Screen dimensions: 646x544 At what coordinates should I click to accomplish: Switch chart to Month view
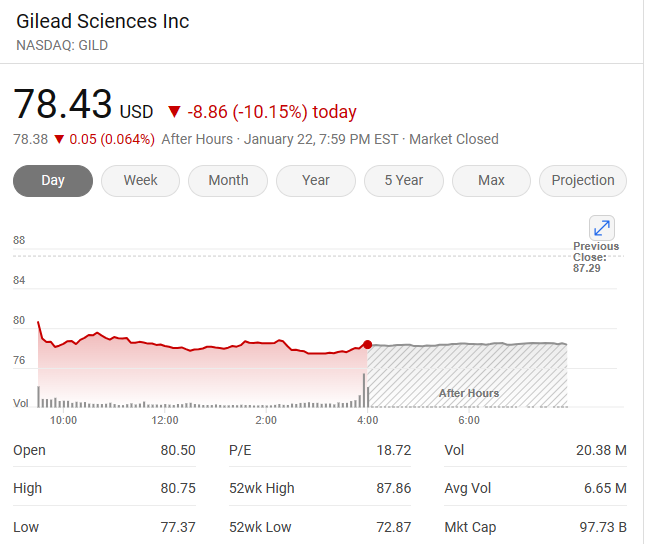228,181
